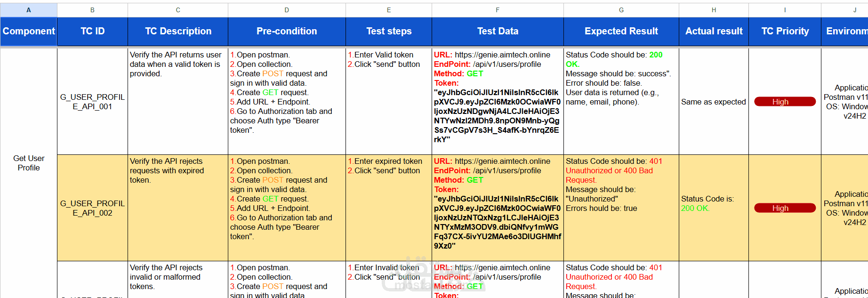The height and width of the screenshot is (298, 868).
Task: Select 'Status Code is: 200 OK' cell
Action: (714, 208)
